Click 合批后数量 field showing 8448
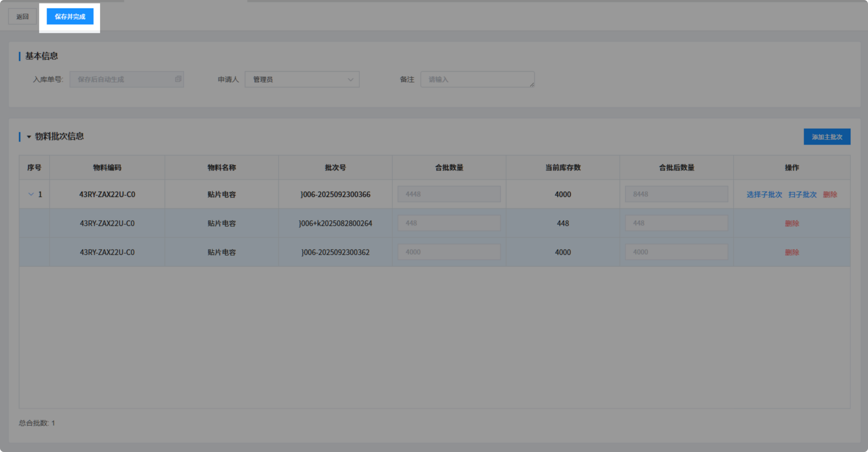Screen dimensions: 868x452 (x=676, y=194)
